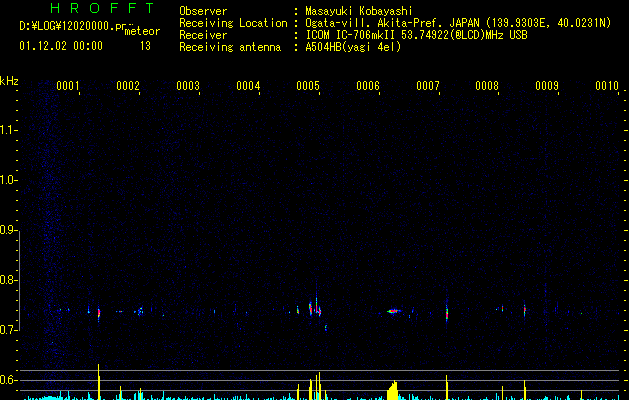The image size is (629, 400).
Task: Click the HROFFT title text
Action: click(x=103, y=8)
